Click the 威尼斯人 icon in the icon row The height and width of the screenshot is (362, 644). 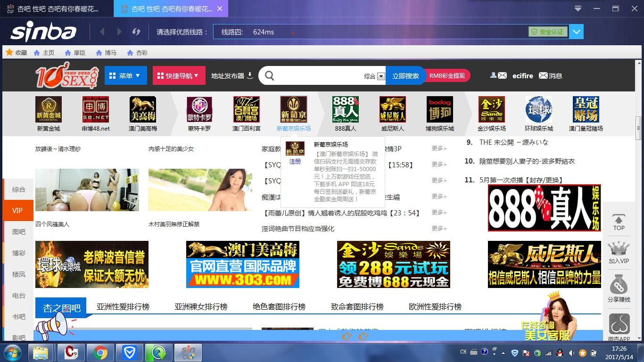pyautogui.click(x=393, y=109)
